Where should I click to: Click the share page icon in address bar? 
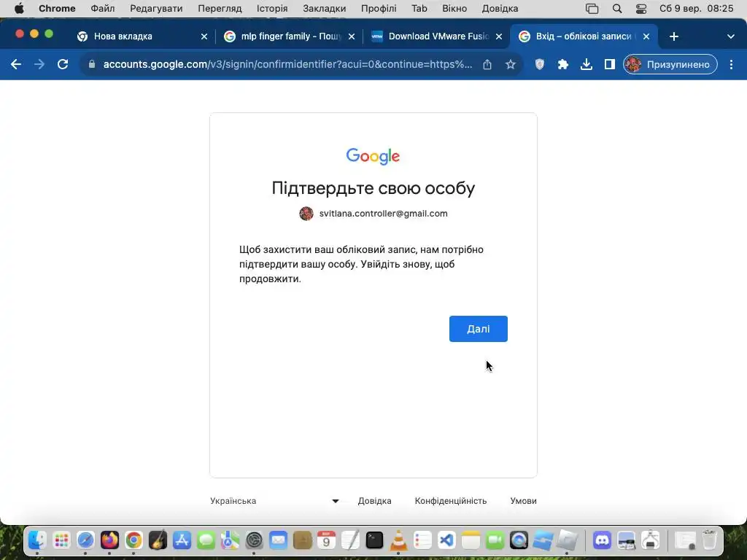click(x=487, y=64)
